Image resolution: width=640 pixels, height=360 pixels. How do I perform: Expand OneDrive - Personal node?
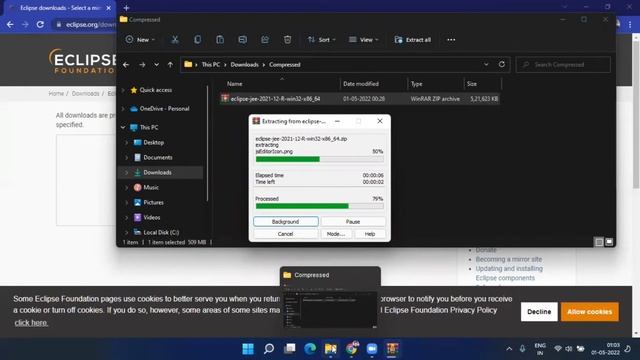tap(123, 109)
